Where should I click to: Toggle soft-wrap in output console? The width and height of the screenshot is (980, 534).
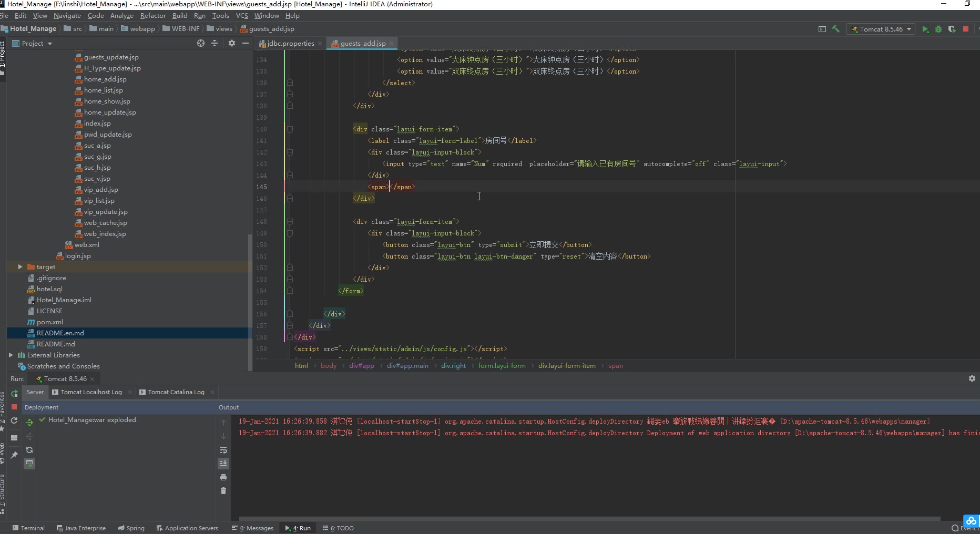[223, 450]
